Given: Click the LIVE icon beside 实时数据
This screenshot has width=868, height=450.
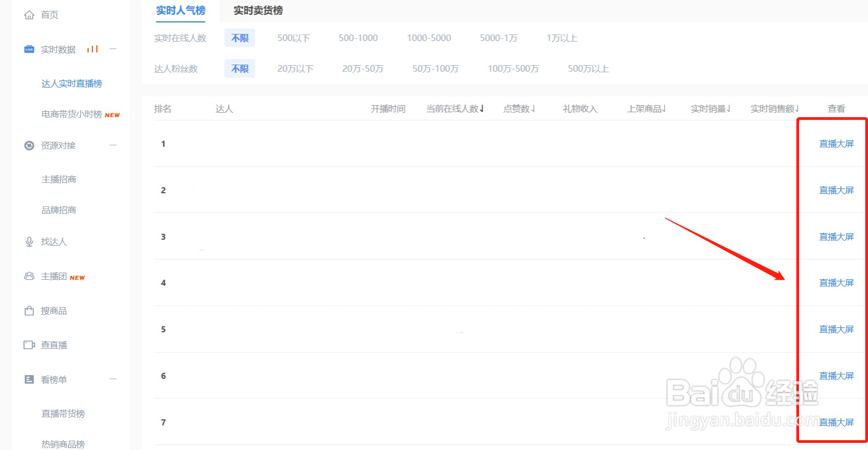Looking at the screenshot, I should coord(29,49).
